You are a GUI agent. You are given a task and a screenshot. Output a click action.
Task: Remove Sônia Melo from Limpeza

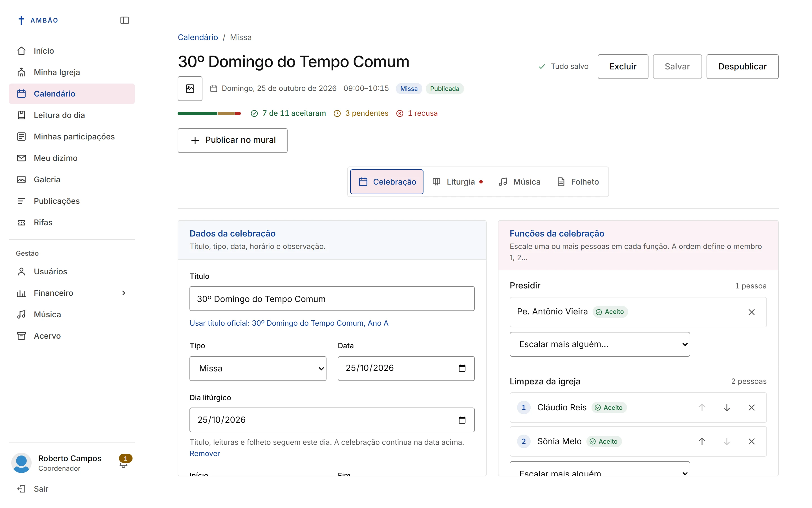coord(752,441)
